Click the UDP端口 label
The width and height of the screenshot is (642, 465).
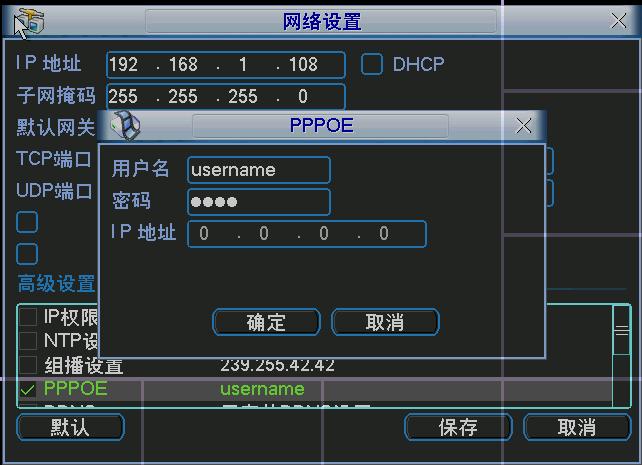(54, 191)
